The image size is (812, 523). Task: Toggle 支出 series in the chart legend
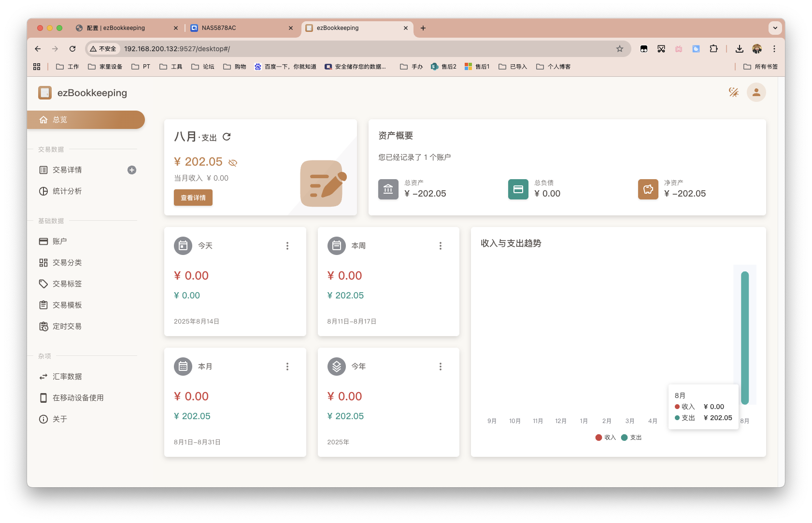point(635,437)
